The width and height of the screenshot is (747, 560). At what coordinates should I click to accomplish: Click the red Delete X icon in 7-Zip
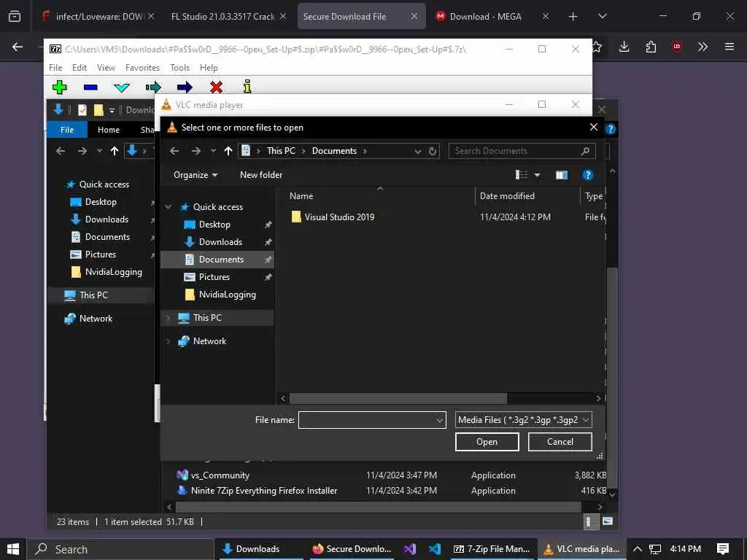click(x=216, y=87)
